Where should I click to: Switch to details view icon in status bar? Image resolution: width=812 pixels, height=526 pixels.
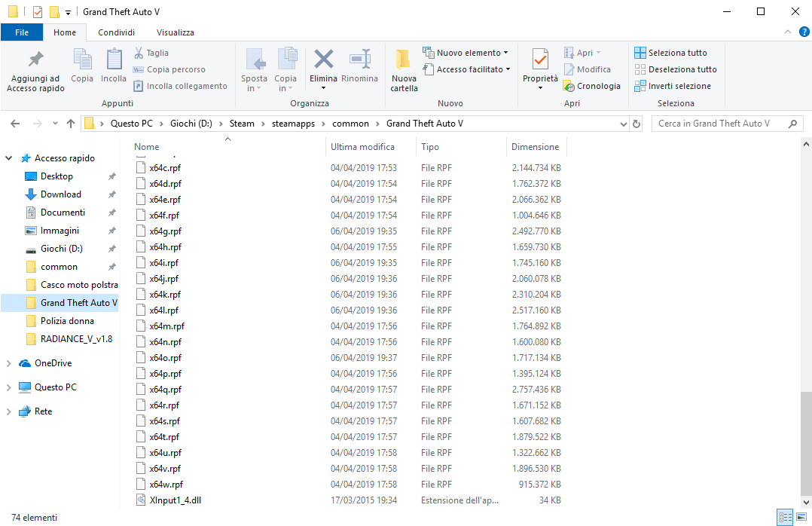click(785, 517)
